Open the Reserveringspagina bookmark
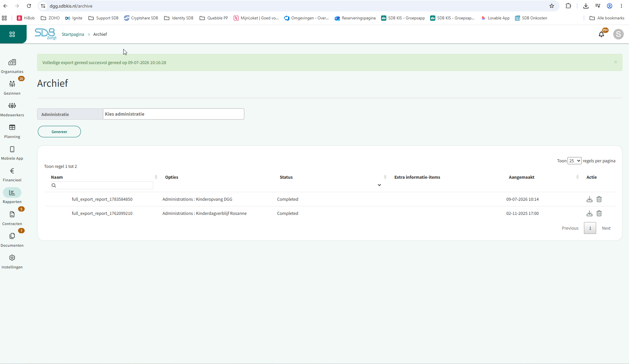The width and height of the screenshot is (629, 364). [355, 18]
